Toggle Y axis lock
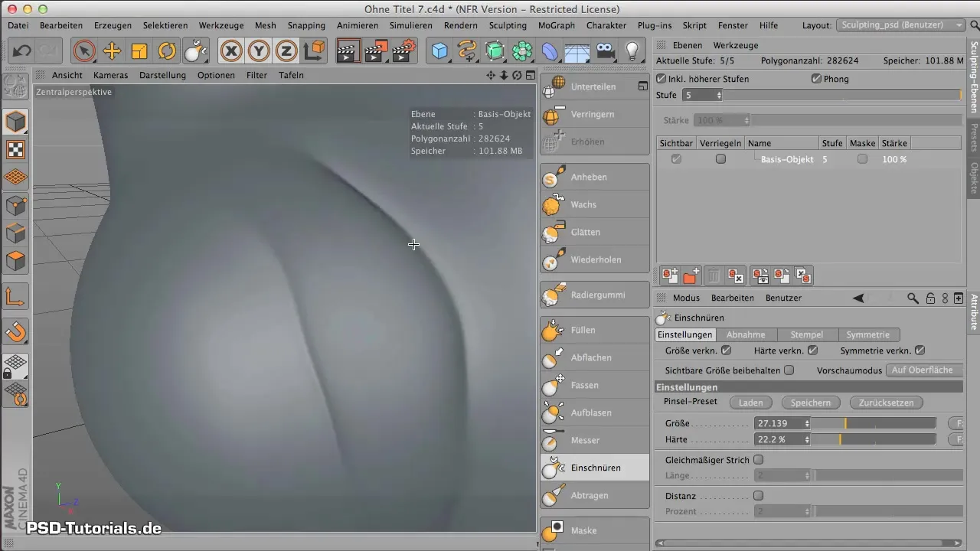 [259, 51]
